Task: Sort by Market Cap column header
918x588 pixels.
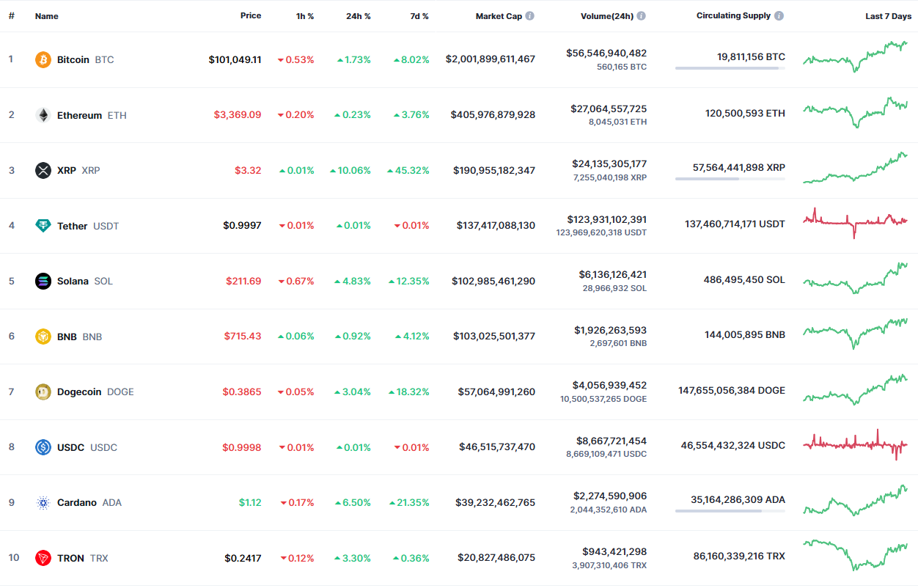Action: click(x=499, y=15)
